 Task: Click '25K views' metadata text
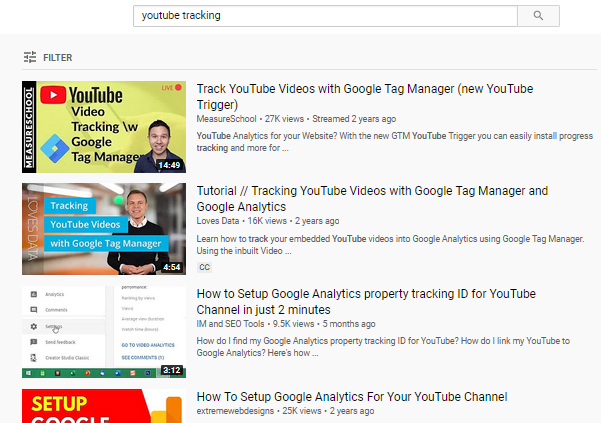[x=302, y=411]
